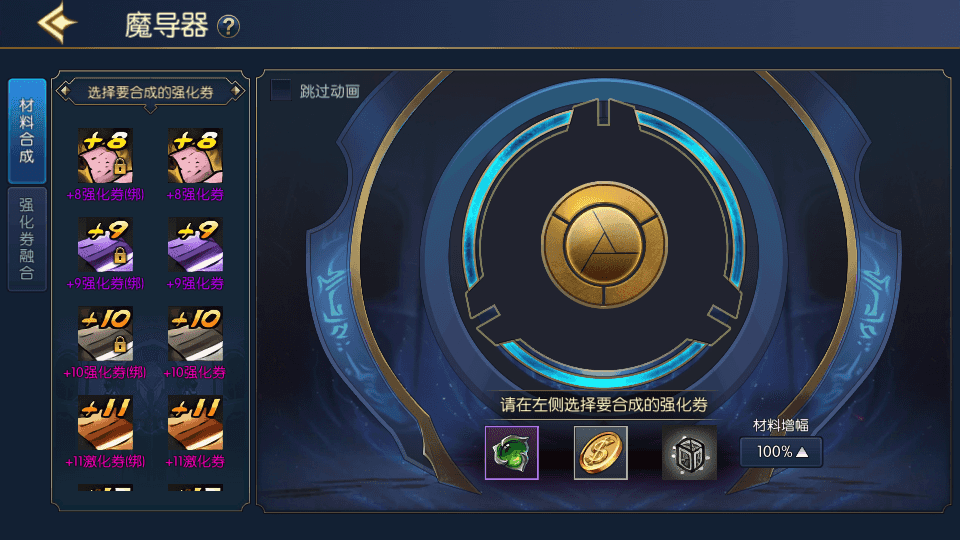The image size is (960, 540).
Task: Toggle the 跳过动画 skip animation checkbox
Action: 281,90
